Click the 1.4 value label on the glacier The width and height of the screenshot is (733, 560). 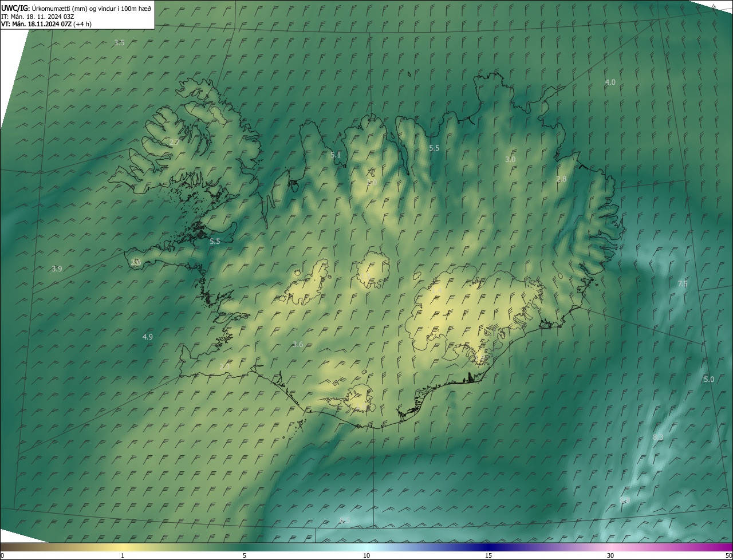(436, 291)
